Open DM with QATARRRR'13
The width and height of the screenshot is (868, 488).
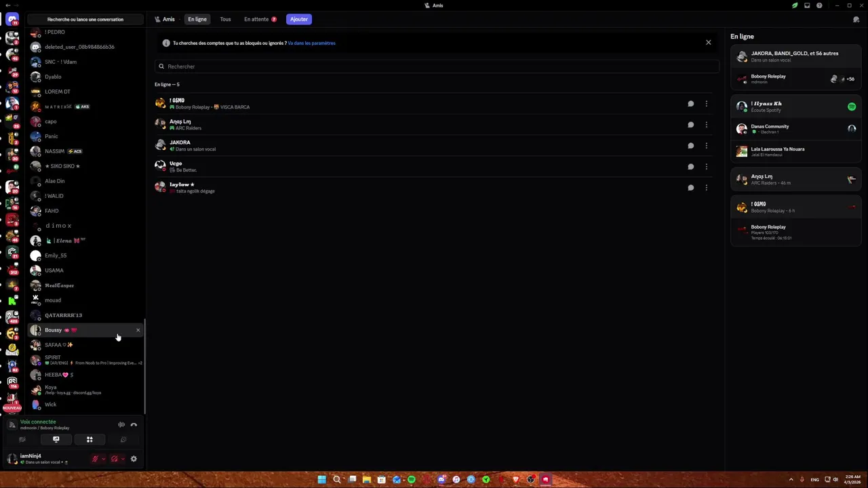coord(85,315)
